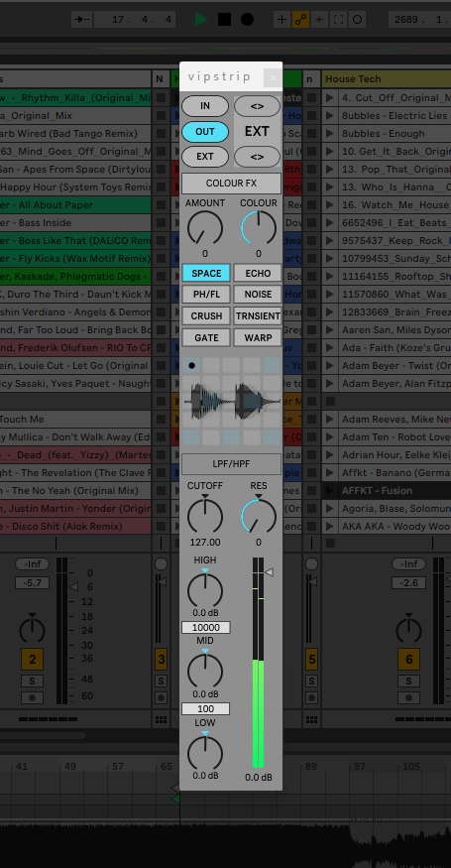This screenshot has height=868, width=451.
Task: Stop the transport with the square button
Action: 224,20
